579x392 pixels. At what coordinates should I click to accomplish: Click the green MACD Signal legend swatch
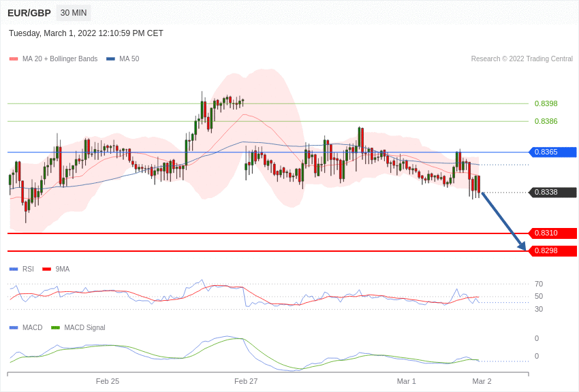point(55,328)
